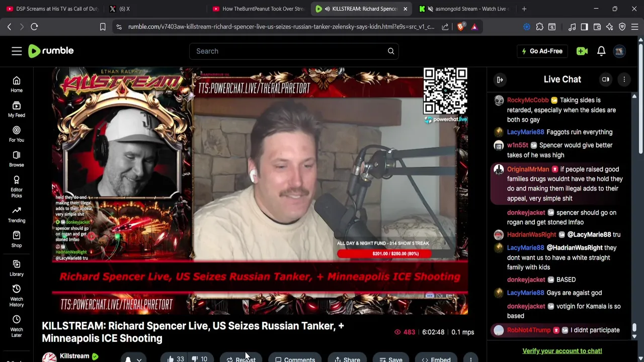
Task: Open the Brave VPN shield icon
Action: click(x=622, y=27)
